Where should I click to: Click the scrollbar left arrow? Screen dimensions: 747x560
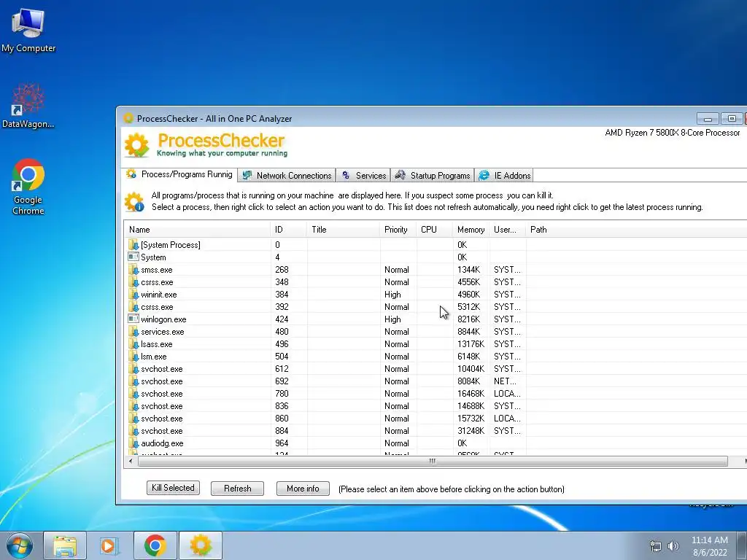(131, 461)
